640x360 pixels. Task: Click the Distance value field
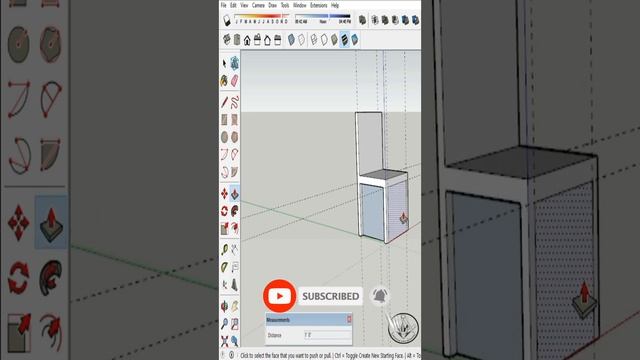327,336
